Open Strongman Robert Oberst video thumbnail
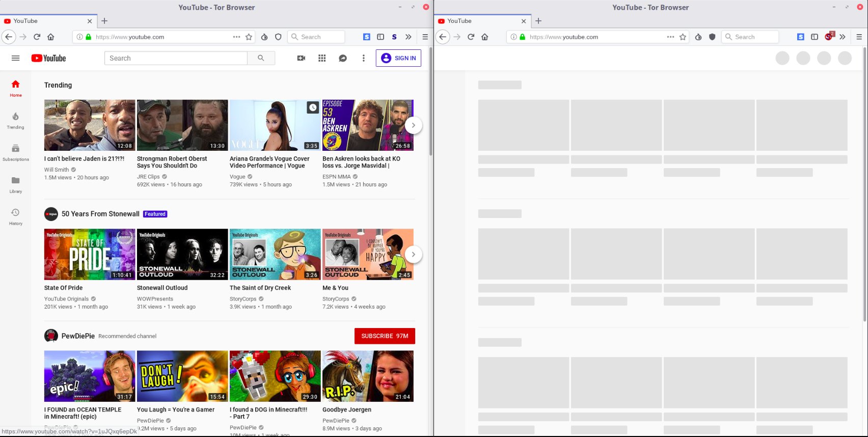The height and width of the screenshot is (437, 868). pos(182,125)
